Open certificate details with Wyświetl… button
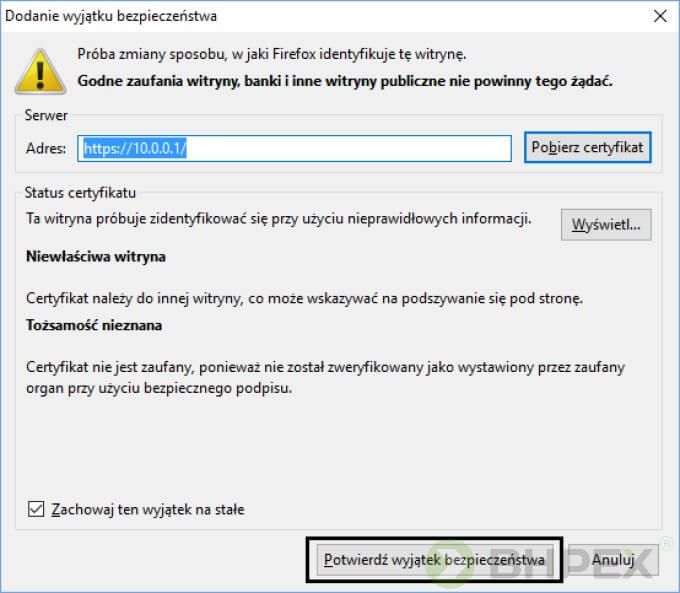 click(x=606, y=225)
